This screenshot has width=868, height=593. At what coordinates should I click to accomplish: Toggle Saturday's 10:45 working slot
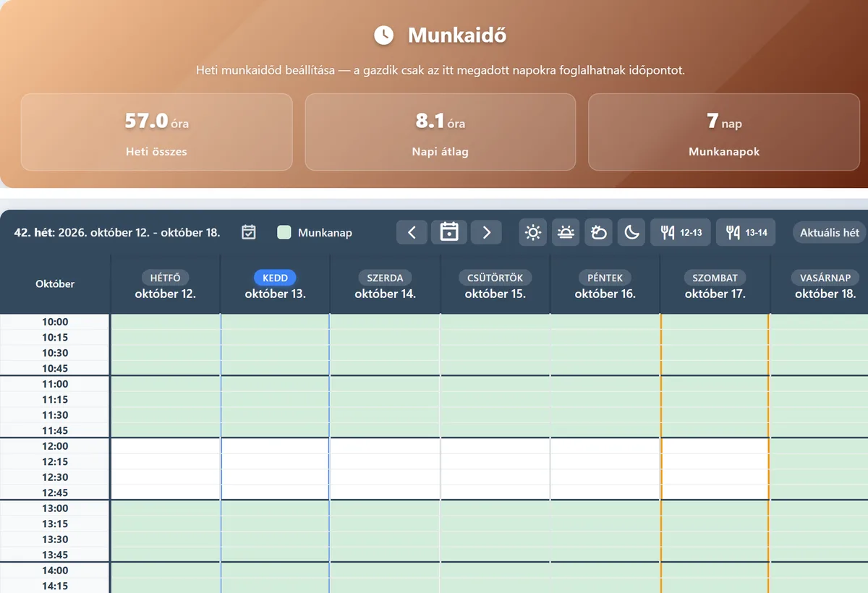click(x=715, y=369)
